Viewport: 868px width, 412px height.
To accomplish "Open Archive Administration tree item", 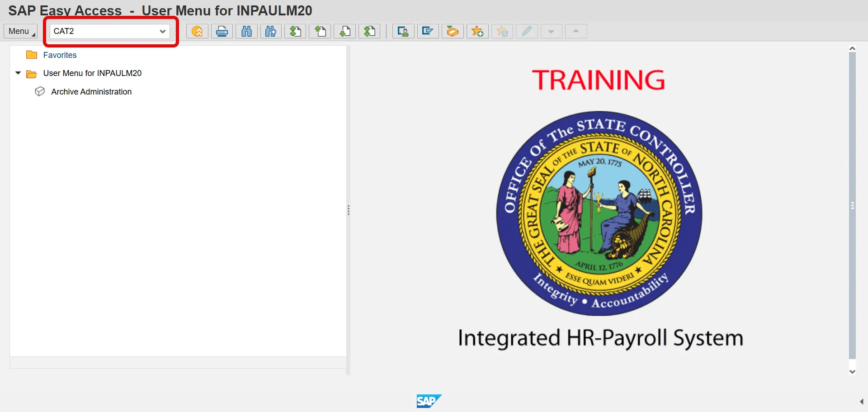I will 91,92.
